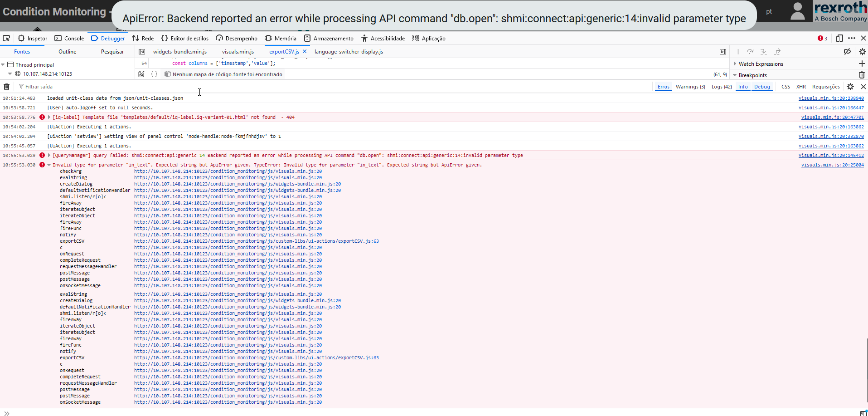The width and height of the screenshot is (868, 416).
Task: Collapse the Thread principal tree node
Action: [3, 65]
